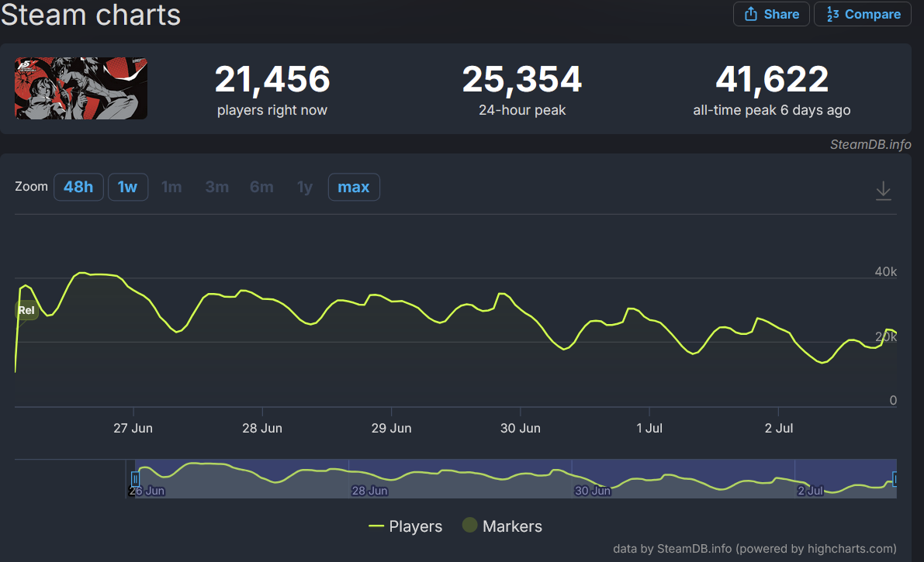Select left navigator range handle

point(135,479)
